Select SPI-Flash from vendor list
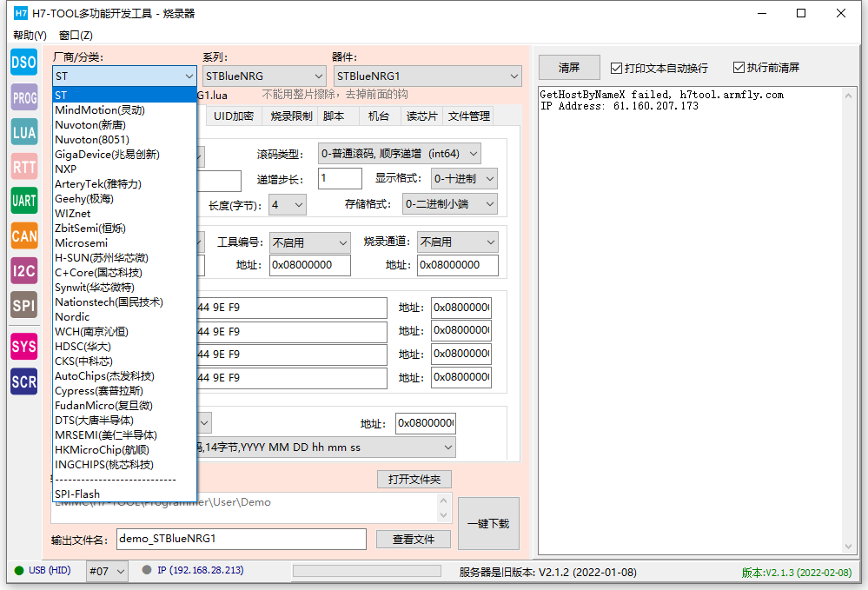 (125, 494)
